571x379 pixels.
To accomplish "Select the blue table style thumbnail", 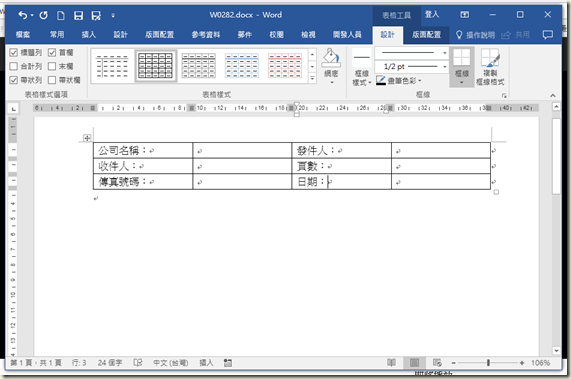I will [241, 66].
